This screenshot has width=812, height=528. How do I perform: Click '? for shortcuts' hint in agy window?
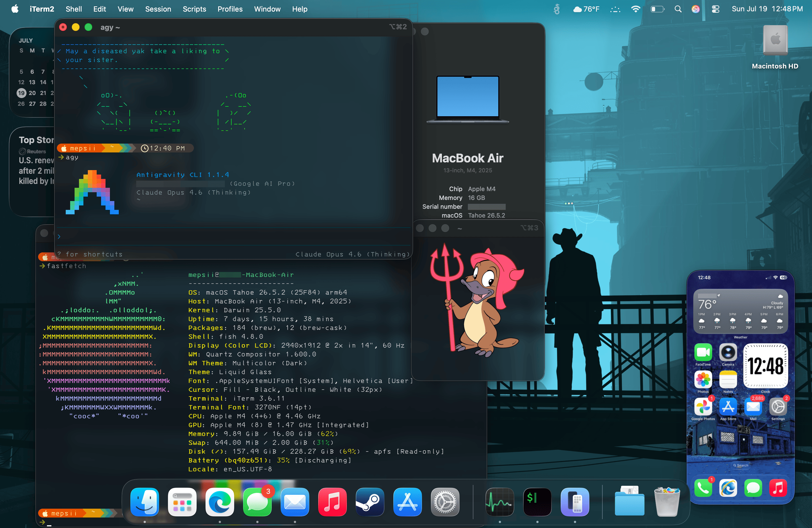[x=90, y=254]
